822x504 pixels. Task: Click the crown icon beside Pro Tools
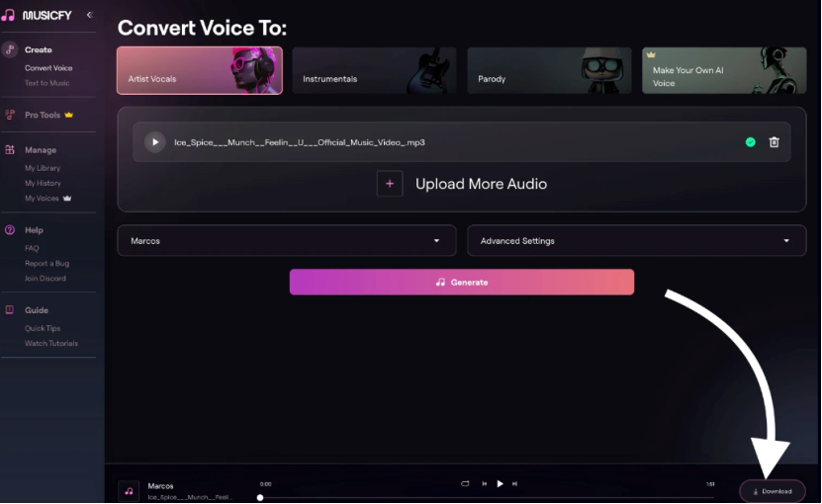pyautogui.click(x=68, y=115)
